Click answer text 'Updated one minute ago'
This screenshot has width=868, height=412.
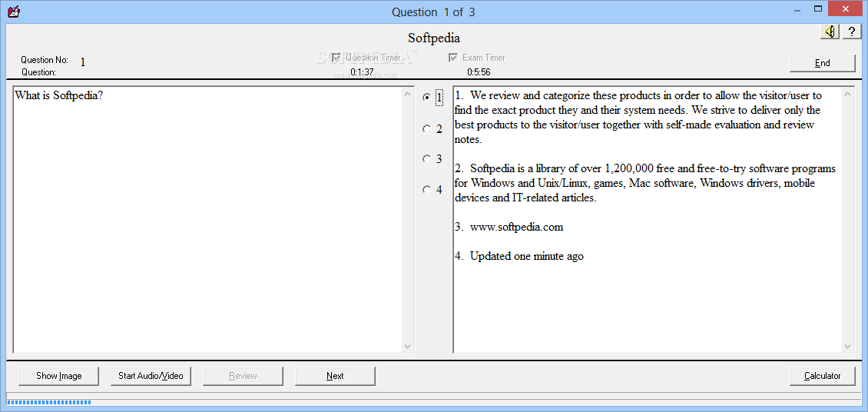(x=526, y=257)
